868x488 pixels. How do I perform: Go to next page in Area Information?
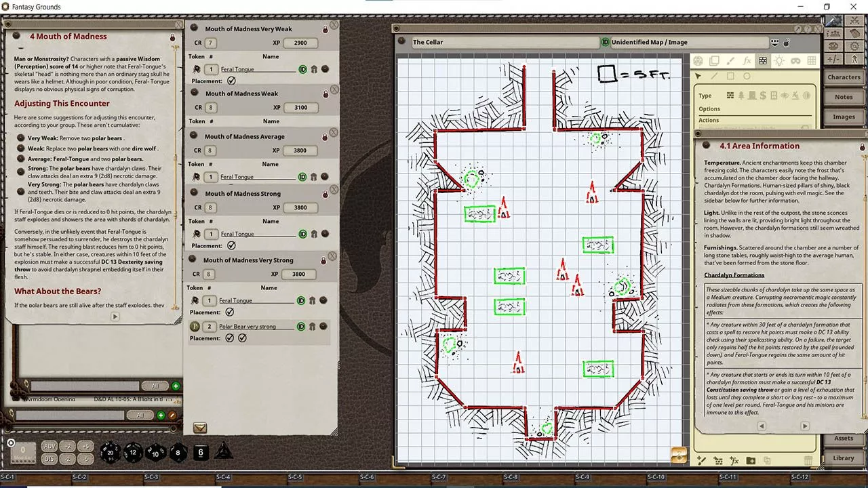click(805, 426)
